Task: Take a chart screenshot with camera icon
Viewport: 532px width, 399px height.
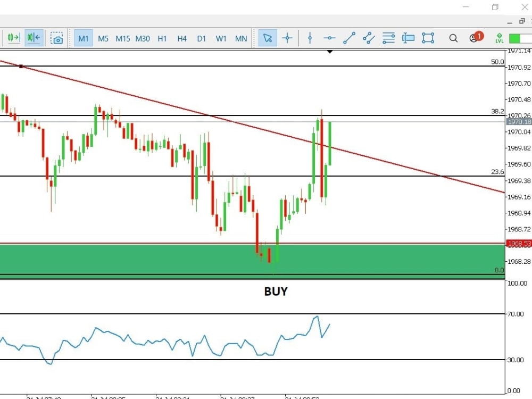Action: [x=57, y=38]
